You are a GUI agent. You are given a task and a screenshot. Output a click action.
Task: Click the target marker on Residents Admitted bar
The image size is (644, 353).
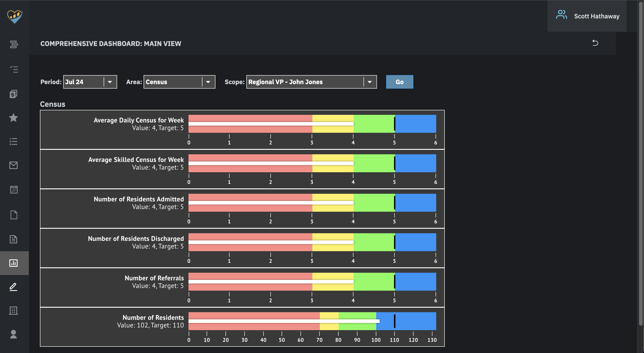pos(394,203)
